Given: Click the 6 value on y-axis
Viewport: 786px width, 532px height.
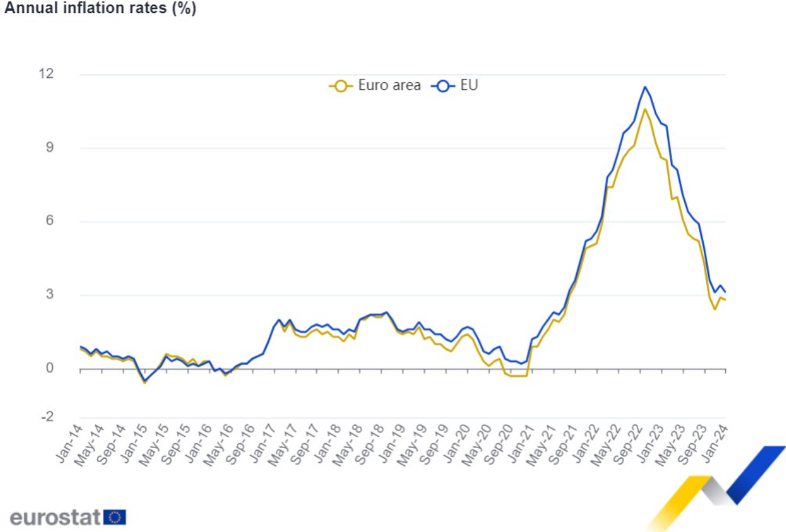Looking at the screenshot, I should [x=49, y=221].
